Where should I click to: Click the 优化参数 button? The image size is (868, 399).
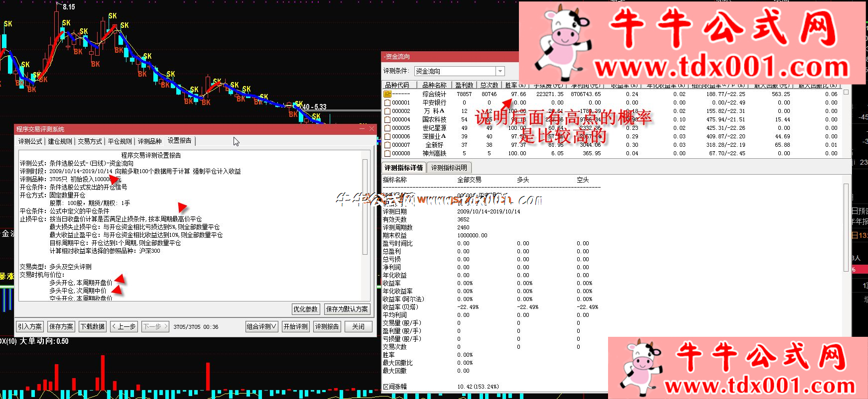305,309
